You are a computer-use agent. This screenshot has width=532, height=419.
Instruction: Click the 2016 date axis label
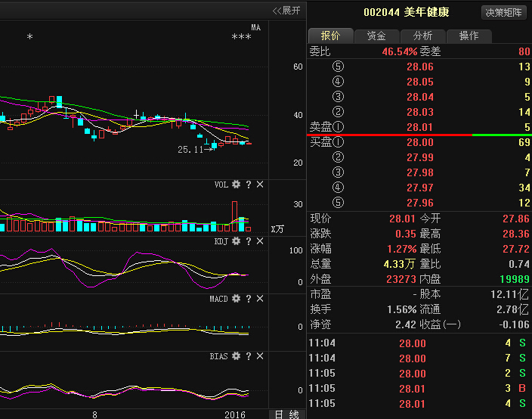(x=235, y=414)
